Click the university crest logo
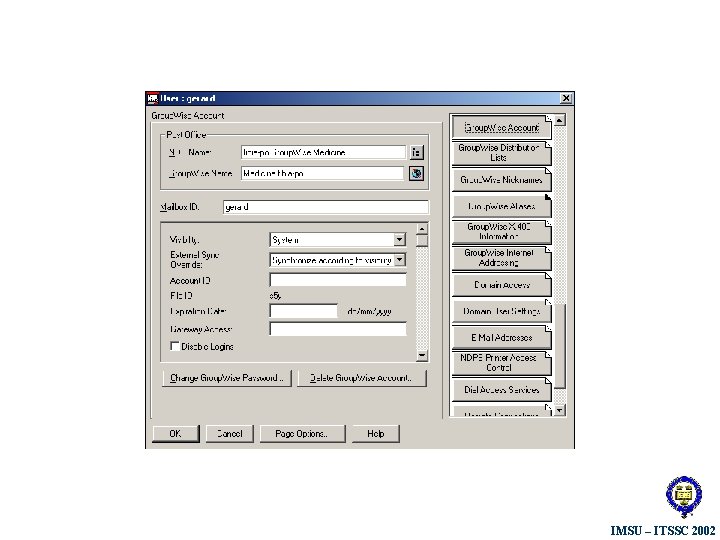This screenshot has width=720, height=540. click(x=684, y=497)
